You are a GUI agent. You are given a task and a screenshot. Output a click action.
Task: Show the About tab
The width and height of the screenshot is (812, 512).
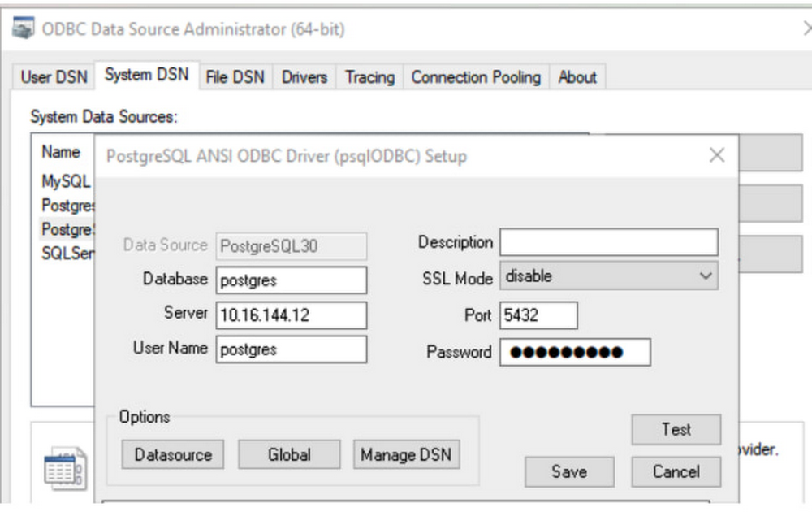577,77
